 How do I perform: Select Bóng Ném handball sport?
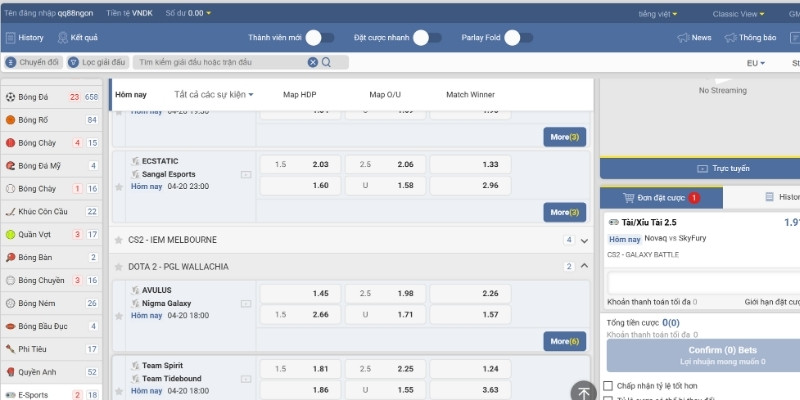(x=52, y=303)
